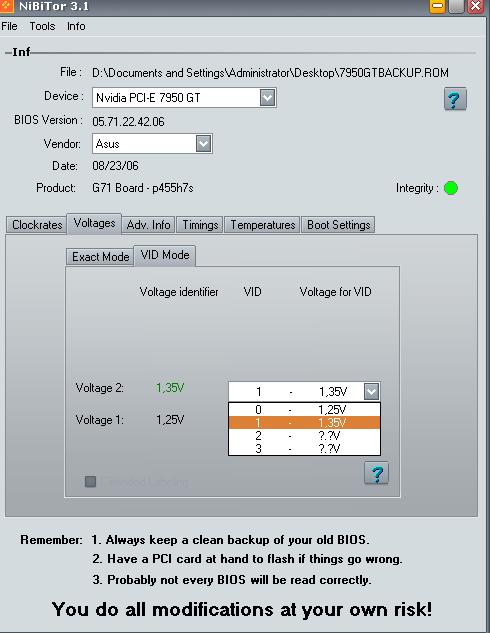Image resolution: width=490 pixels, height=633 pixels.
Task: Open the Adv. Info tab
Action: pyautogui.click(x=148, y=225)
